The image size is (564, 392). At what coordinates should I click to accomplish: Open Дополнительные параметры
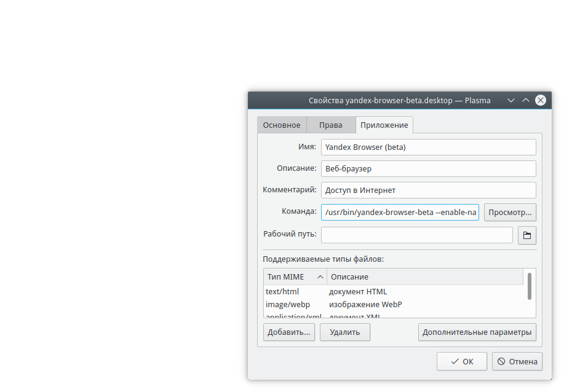click(477, 332)
